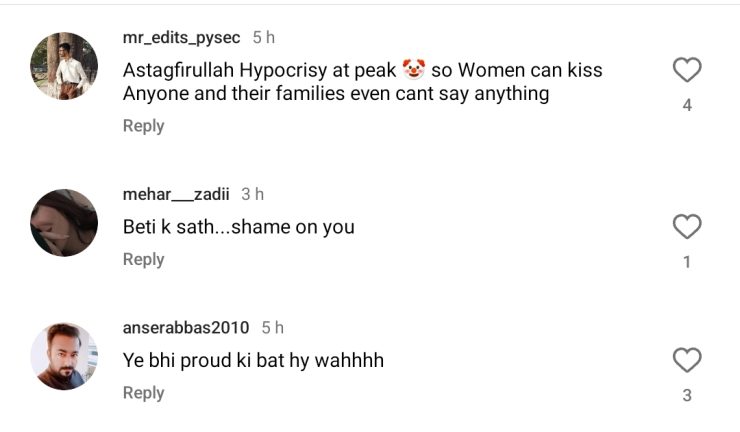Select the 'Ye bhi proud ki bat hy wahhhh' text

click(253, 361)
